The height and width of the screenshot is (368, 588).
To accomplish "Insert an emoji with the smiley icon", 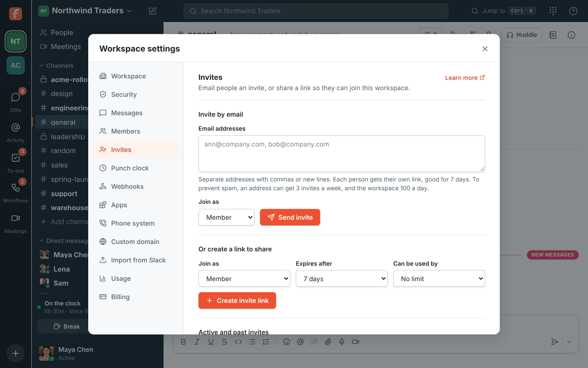I will click(x=287, y=342).
